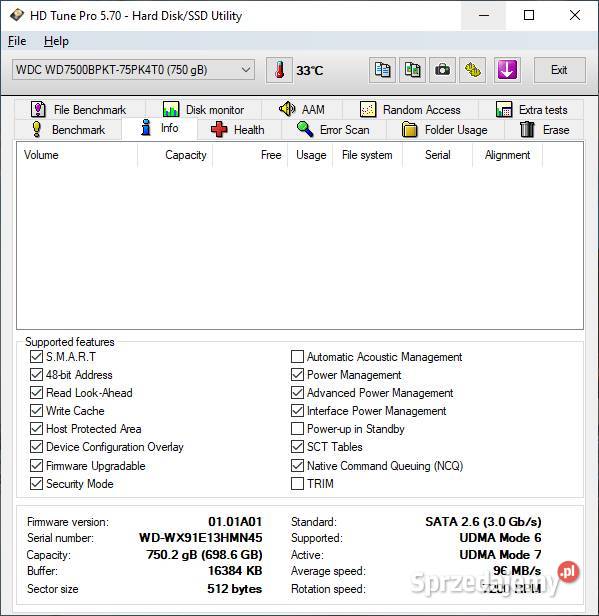
Task: Click the camera save screenshot icon
Action: coord(443,70)
